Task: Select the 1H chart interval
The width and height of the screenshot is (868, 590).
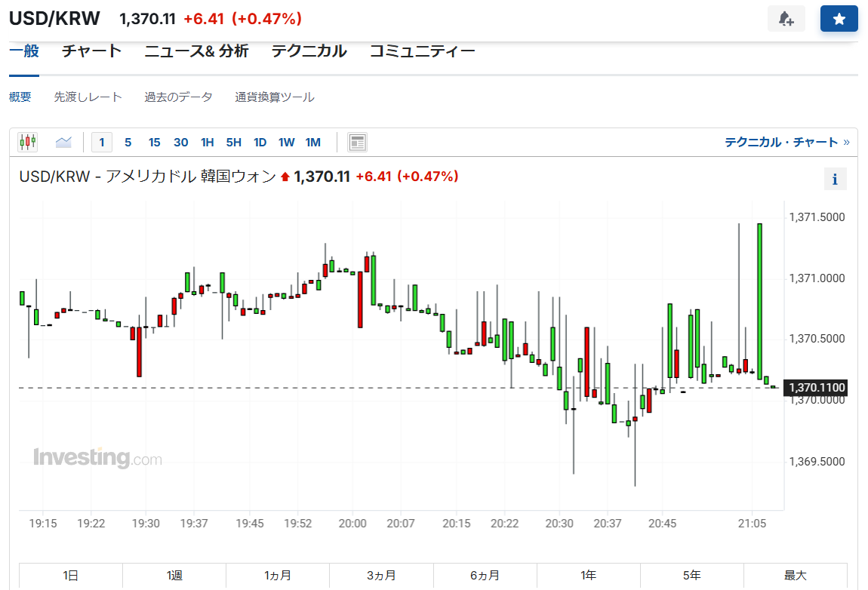Action: [207, 142]
